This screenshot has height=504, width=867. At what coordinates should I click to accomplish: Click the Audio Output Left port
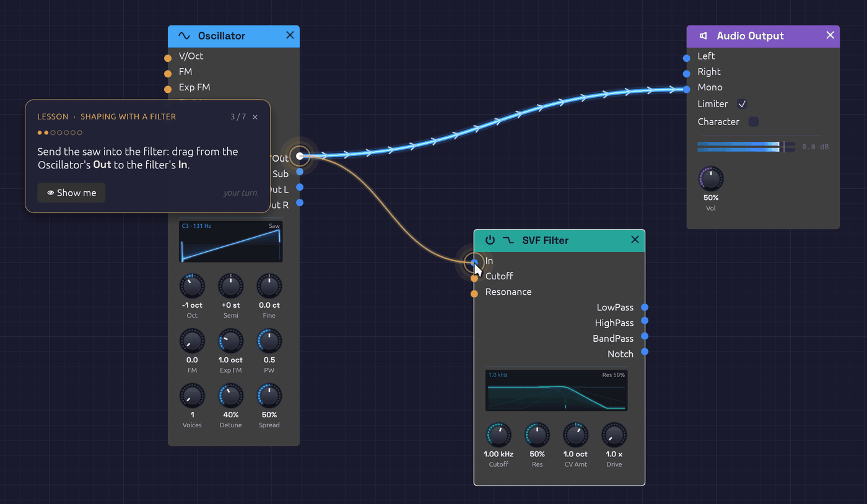[687, 58]
